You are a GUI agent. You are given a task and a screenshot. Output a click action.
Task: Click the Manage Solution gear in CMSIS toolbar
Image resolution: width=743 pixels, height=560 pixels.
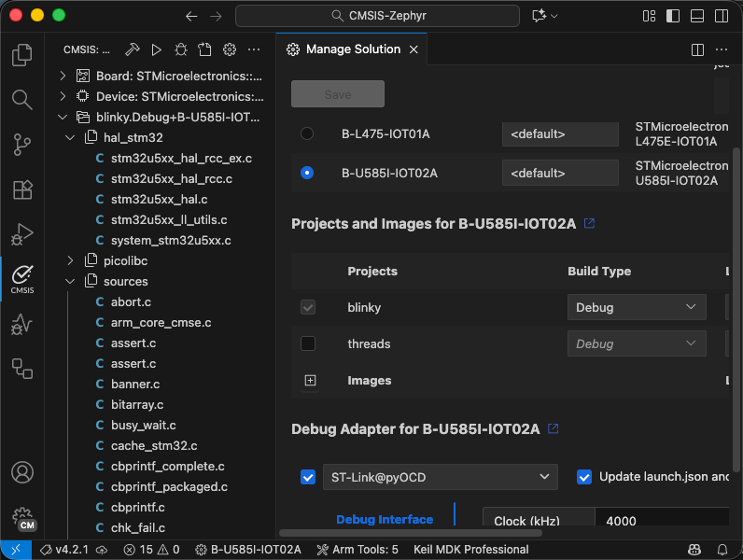(x=230, y=49)
